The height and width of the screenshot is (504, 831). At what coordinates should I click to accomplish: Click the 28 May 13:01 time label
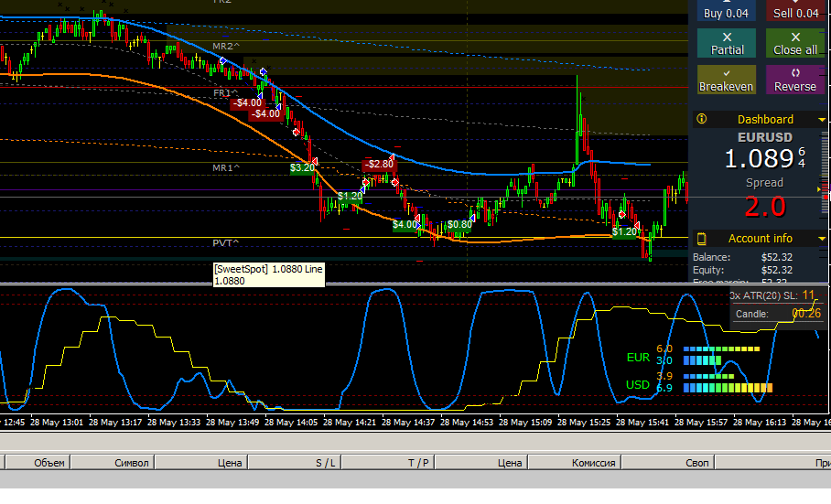(57, 423)
